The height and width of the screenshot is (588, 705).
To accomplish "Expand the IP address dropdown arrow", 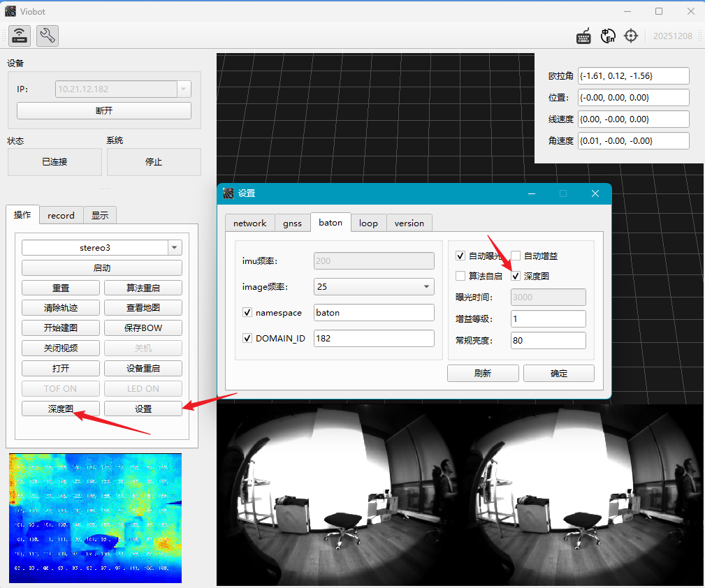I will click(x=184, y=89).
